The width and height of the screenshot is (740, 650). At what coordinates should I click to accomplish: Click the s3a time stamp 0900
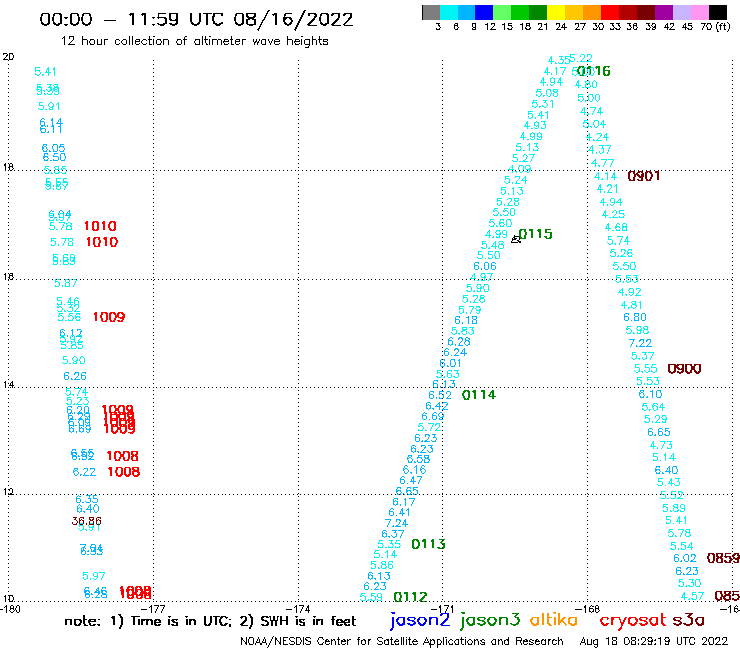pyautogui.click(x=684, y=369)
